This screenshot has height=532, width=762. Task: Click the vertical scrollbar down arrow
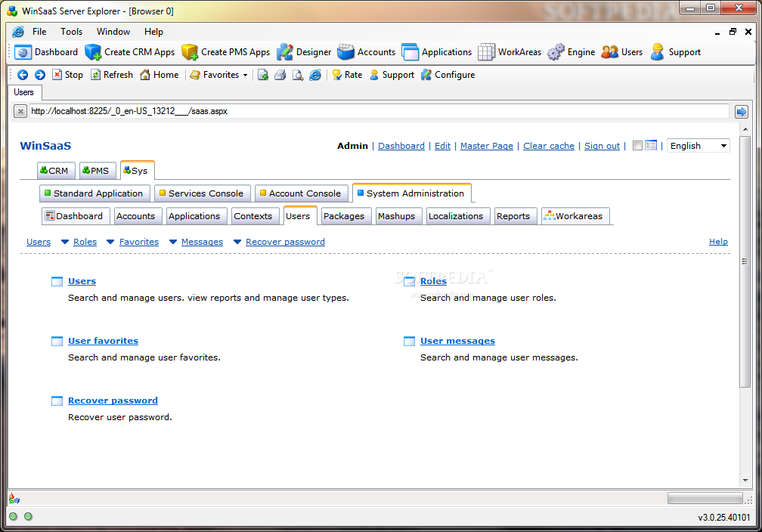745,481
